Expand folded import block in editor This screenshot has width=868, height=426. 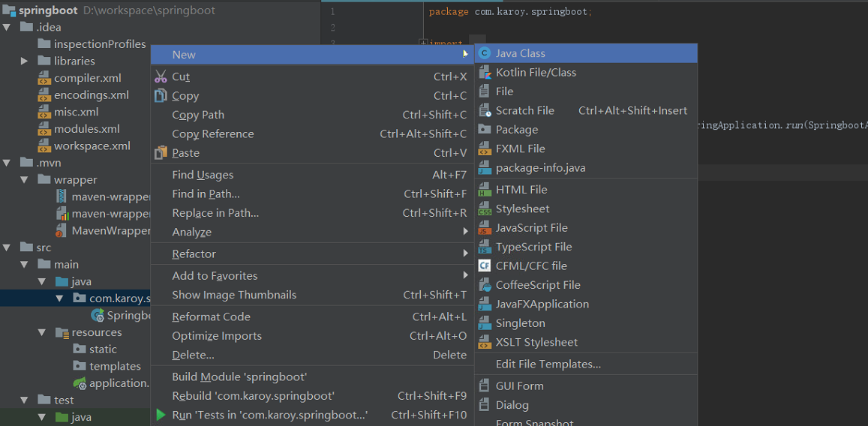pyautogui.click(x=423, y=43)
